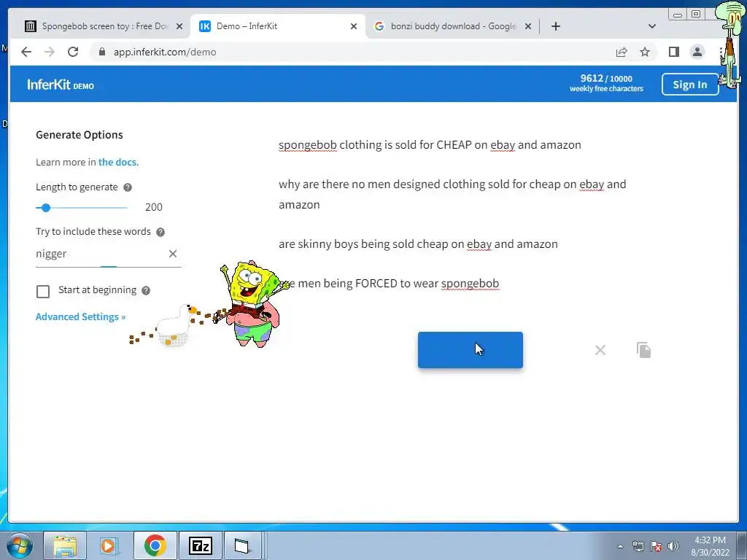Viewport: 747px width, 560px height.
Task: Open the 7-Zip taskbar icon
Action: pos(200,545)
